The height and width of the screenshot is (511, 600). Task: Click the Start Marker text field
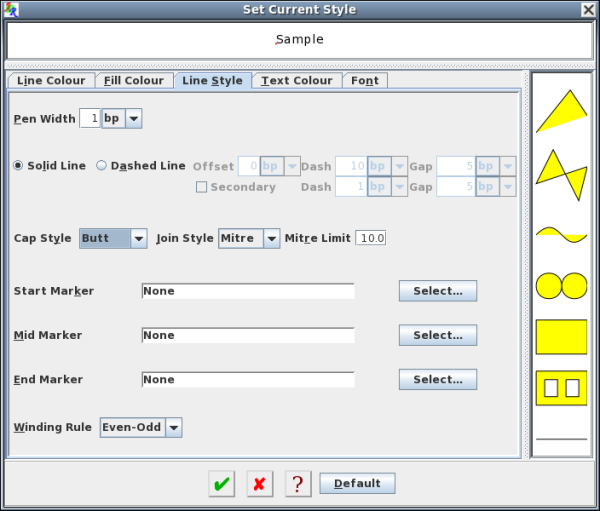pyautogui.click(x=248, y=291)
